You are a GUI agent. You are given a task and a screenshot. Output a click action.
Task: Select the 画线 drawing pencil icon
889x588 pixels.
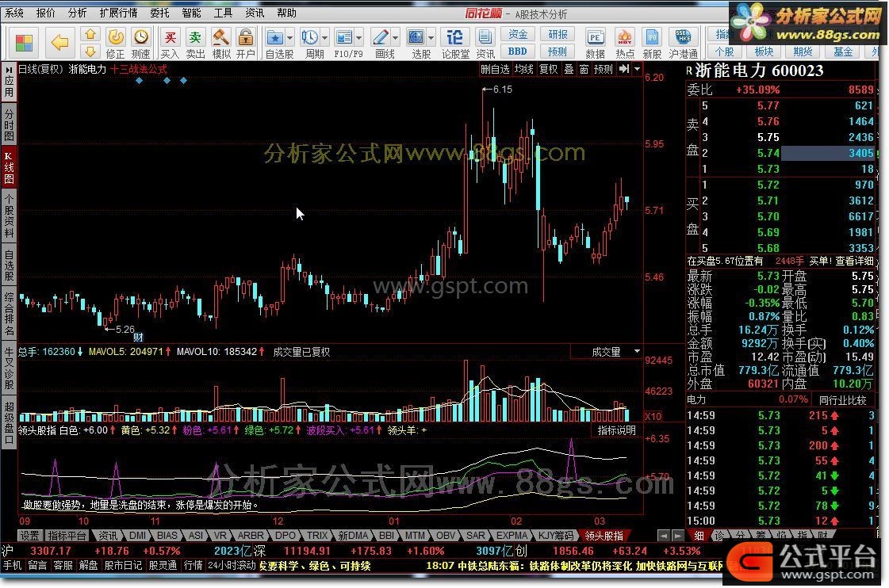coord(381,37)
